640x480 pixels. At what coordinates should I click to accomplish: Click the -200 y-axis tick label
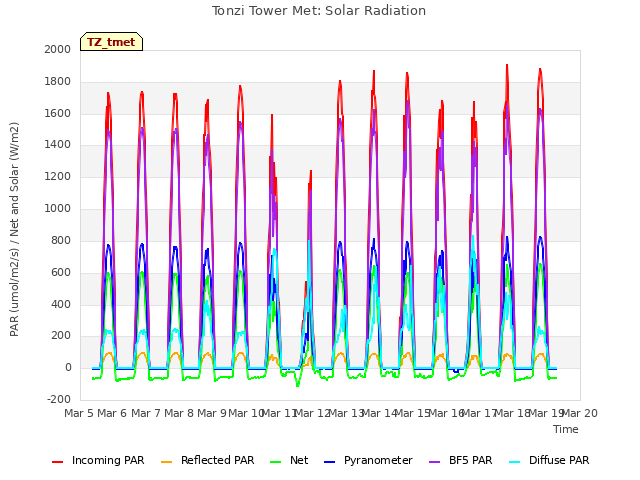click(59, 399)
